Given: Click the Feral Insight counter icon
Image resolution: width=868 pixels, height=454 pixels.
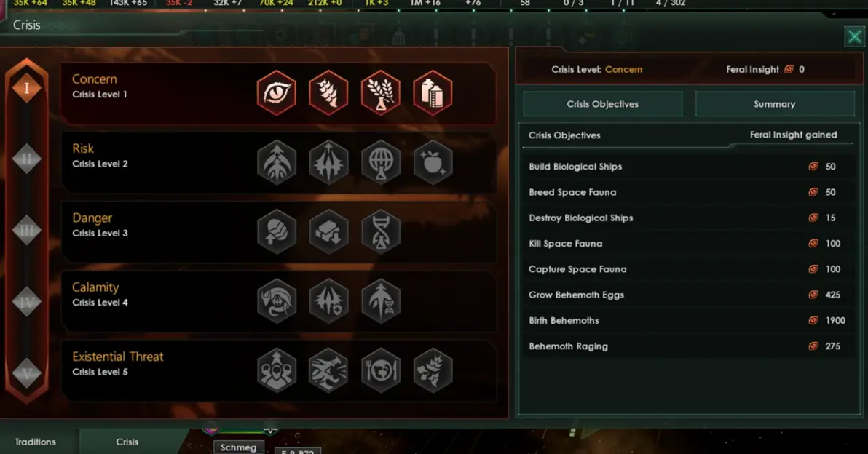Looking at the screenshot, I should pos(789,69).
